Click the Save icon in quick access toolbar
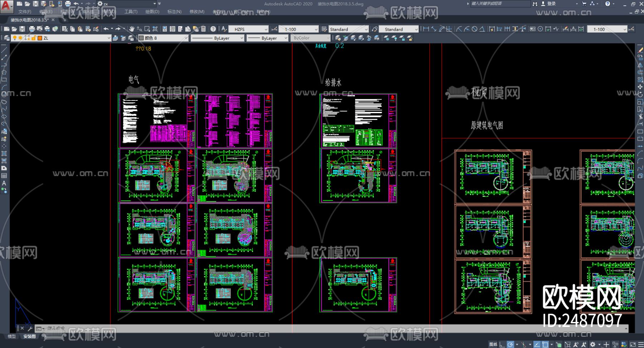Viewport: 644px width, 348px height. point(35,4)
